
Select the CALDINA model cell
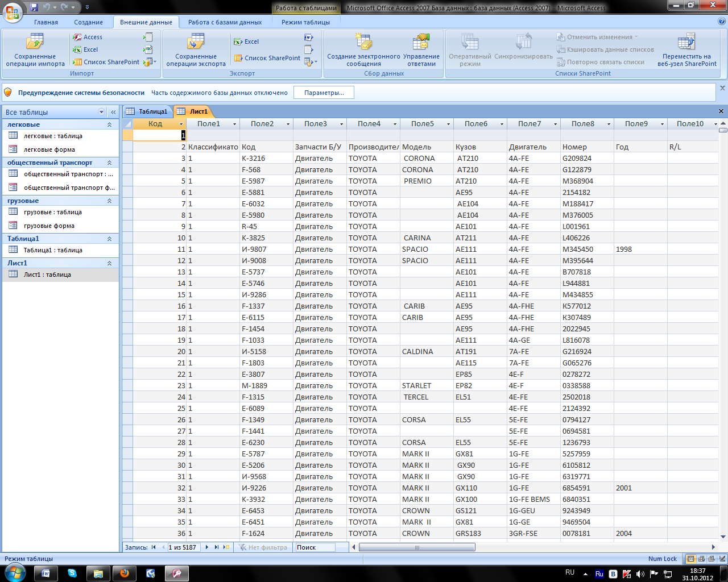coord(427,351)
